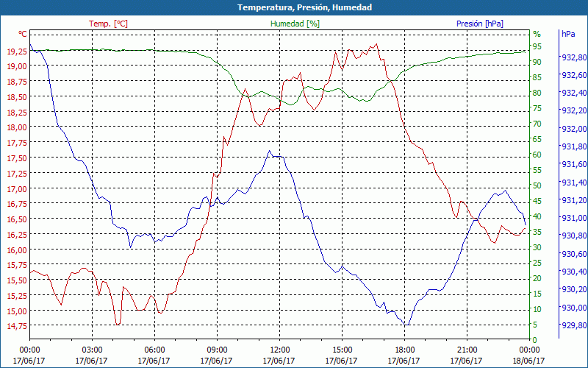The height and width of the screenshot is (368, 588).
Task: Click temperature axis value '16,00'
Action: pyautogui.click(x=17, y=250)
